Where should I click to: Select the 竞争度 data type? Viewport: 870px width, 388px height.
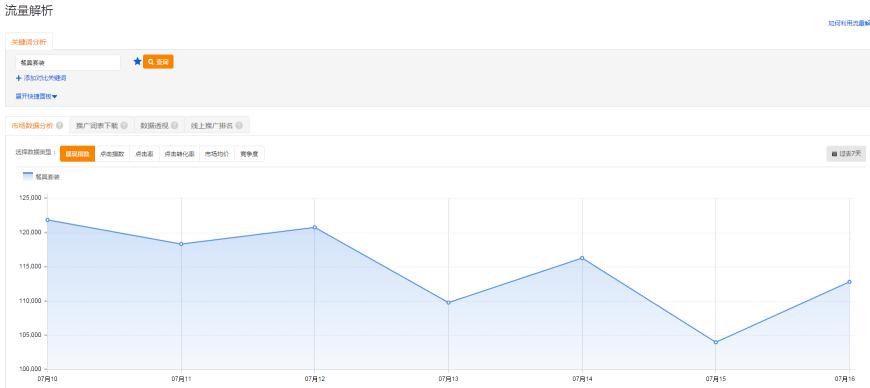click(249, 154)
